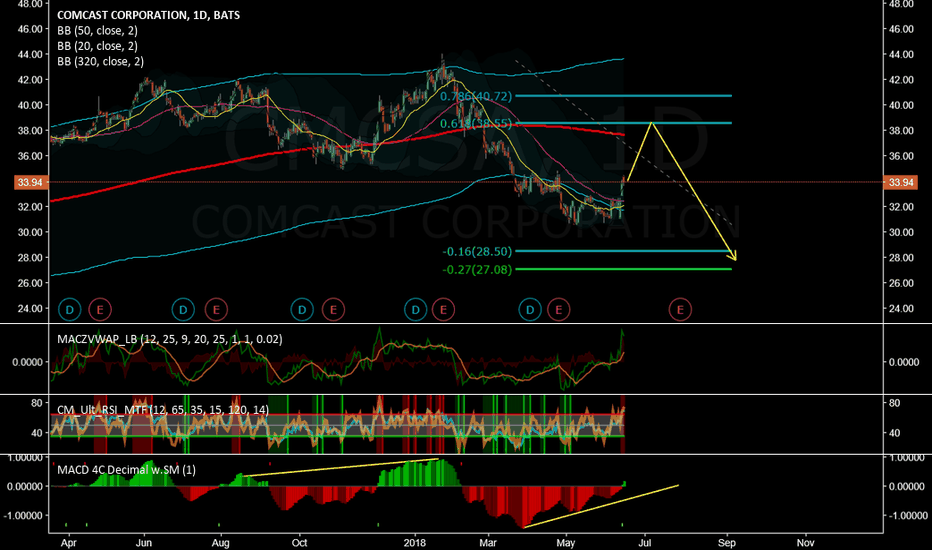Click 80 on the RSI pane right axis
Viewport: 932px width, 550px height.
click(895, 403)
